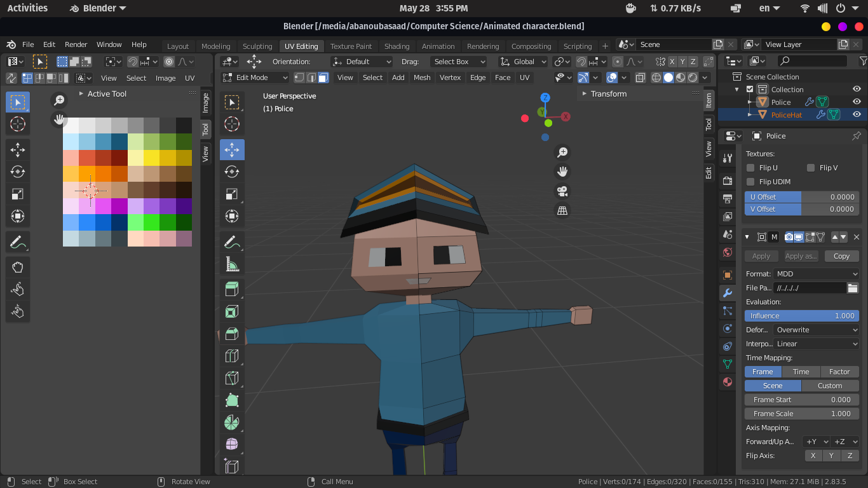Activate the Scale tool in 3D viewport toolbar

click(x=232, y=194)
